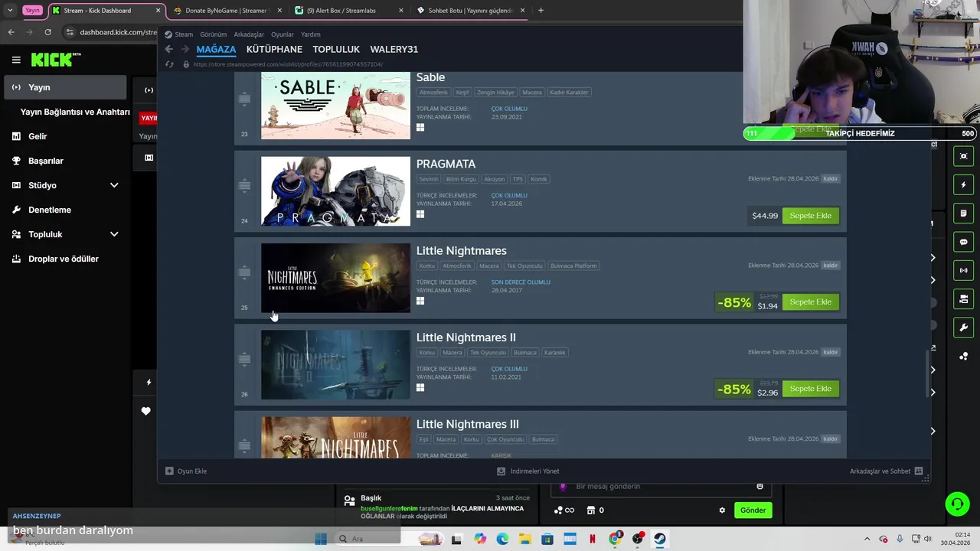Click wrench icon in Kick right toolbar
This screenshot has width=980, height=551.
(963, 328)
